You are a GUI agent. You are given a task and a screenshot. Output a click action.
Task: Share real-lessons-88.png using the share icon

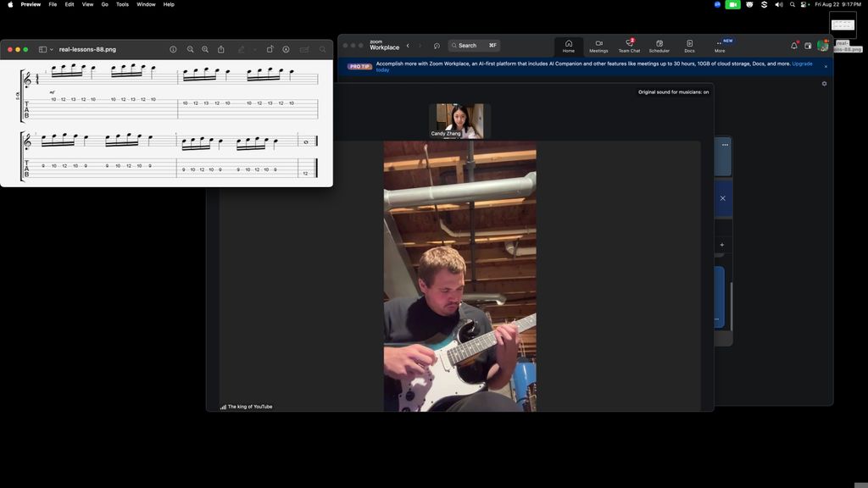(x=221, y=50)
